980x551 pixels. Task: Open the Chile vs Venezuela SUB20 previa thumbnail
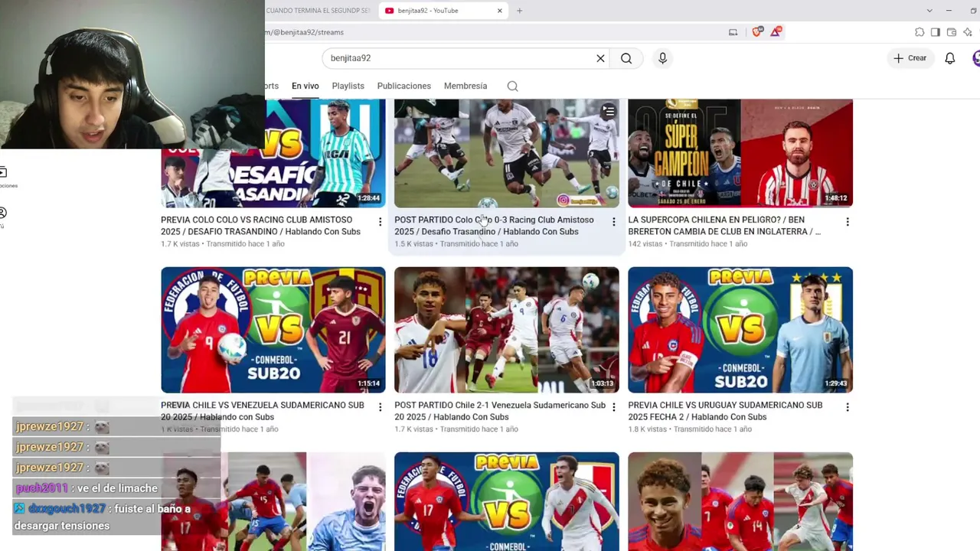pyautogui.click(x=273, y=330)
